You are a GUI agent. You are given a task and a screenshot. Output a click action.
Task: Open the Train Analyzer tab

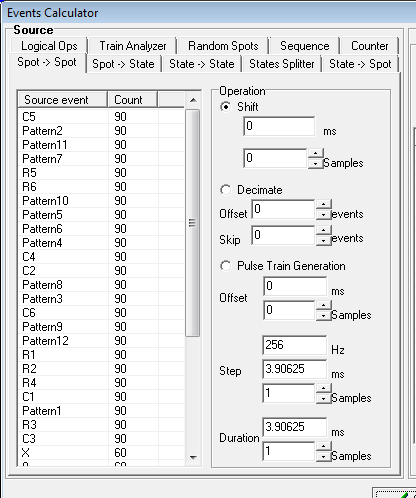(133, 46)
